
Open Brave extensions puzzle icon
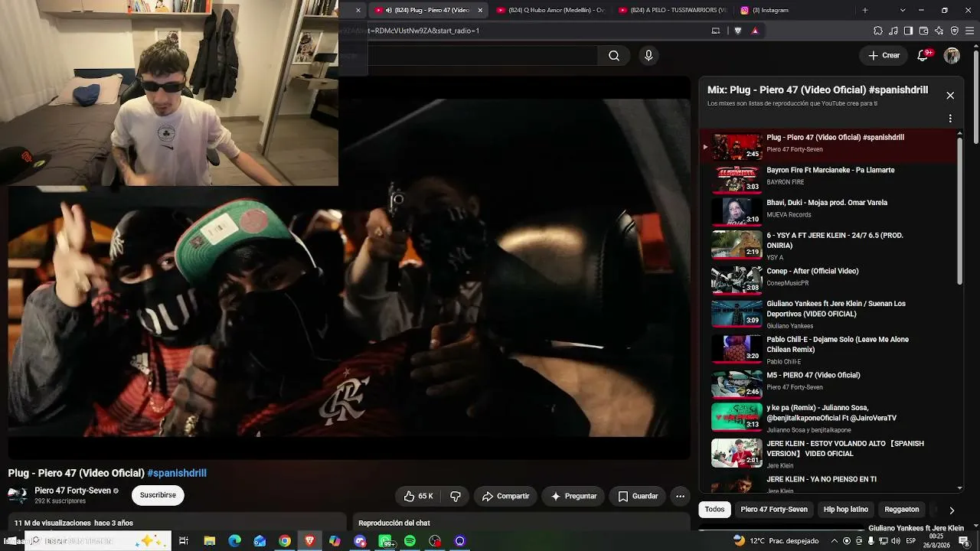[x=878, y=31]
